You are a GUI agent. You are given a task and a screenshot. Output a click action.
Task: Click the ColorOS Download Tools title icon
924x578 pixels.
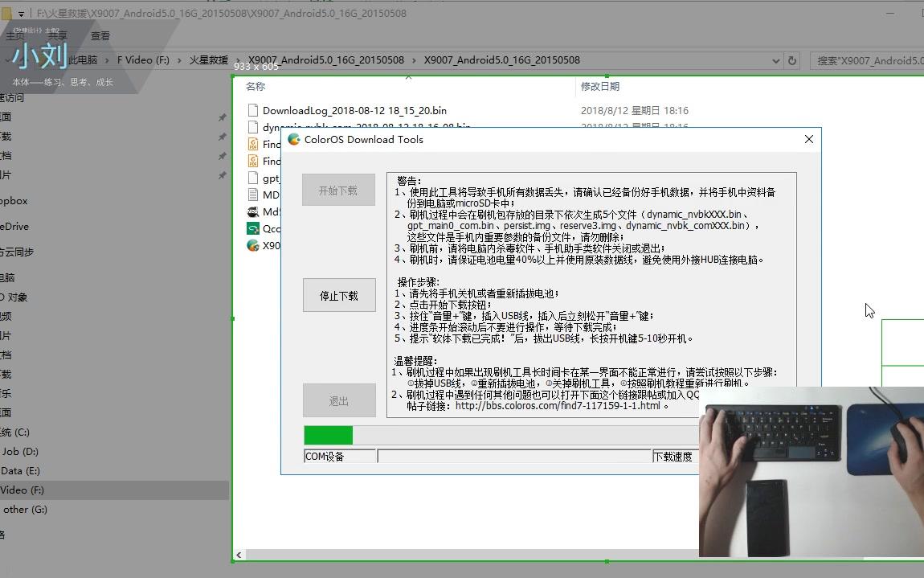pyautogui.click(x=293, y=139)
